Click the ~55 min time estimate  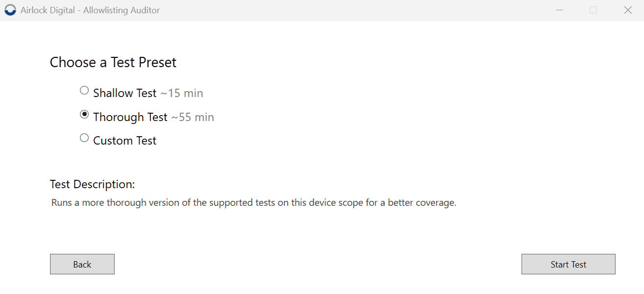coord(193,117)
